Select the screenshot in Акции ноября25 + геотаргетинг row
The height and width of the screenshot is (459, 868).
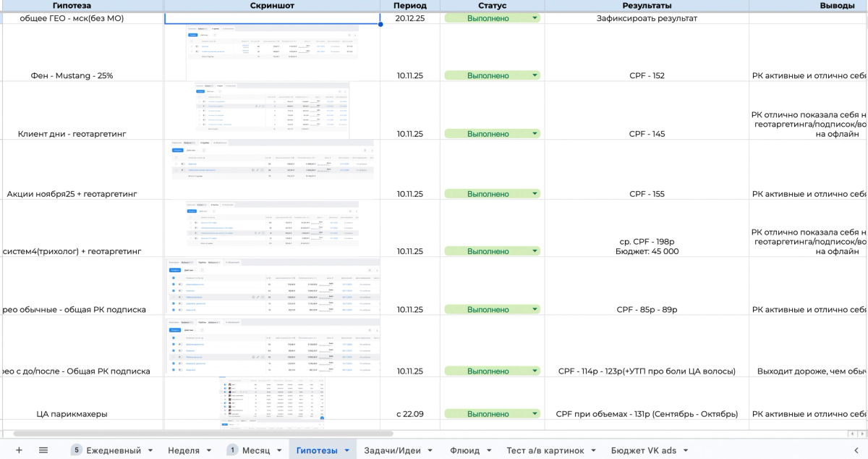click(x=272, y=169)
